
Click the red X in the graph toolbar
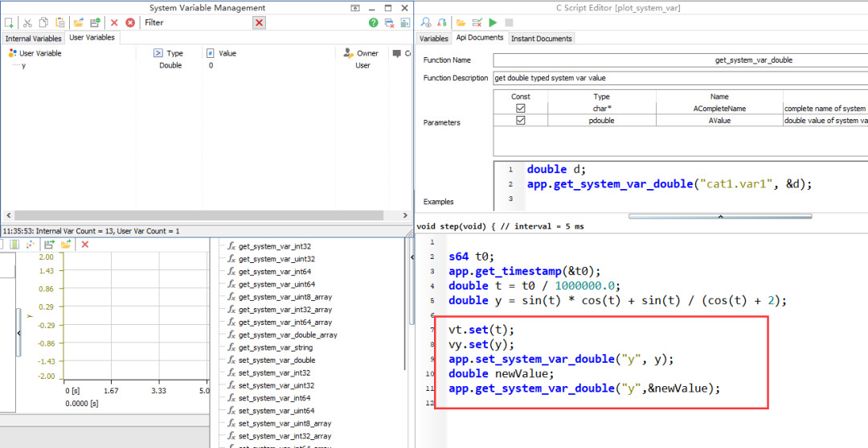click(x=85, y=245)
